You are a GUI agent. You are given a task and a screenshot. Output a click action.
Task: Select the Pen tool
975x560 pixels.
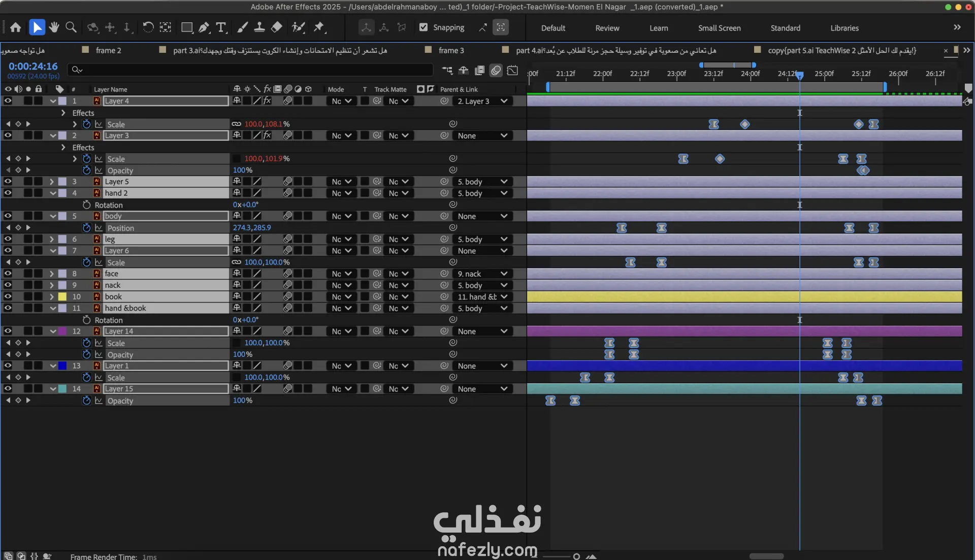coord(204,27)
